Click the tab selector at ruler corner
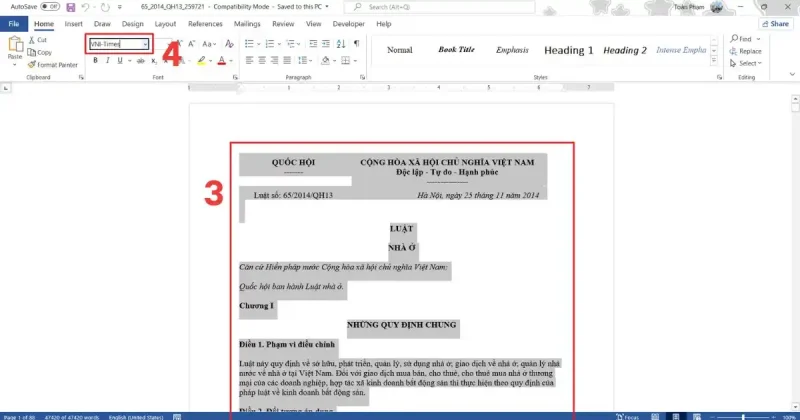This screenshot has height=420, width=800. [x=6, y=88]
